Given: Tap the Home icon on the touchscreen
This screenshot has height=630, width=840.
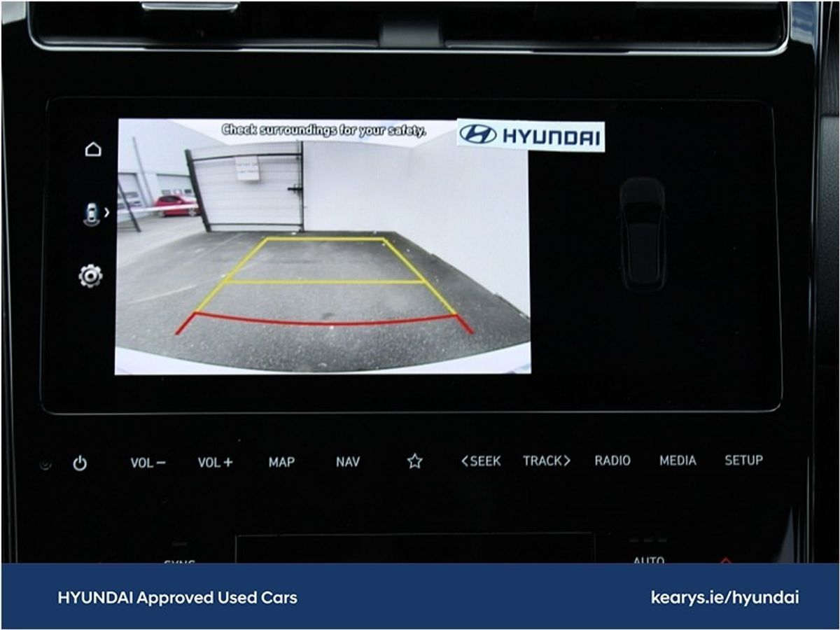Looking at the screenshot, I should pyautogui.click(x=93, y=149).
